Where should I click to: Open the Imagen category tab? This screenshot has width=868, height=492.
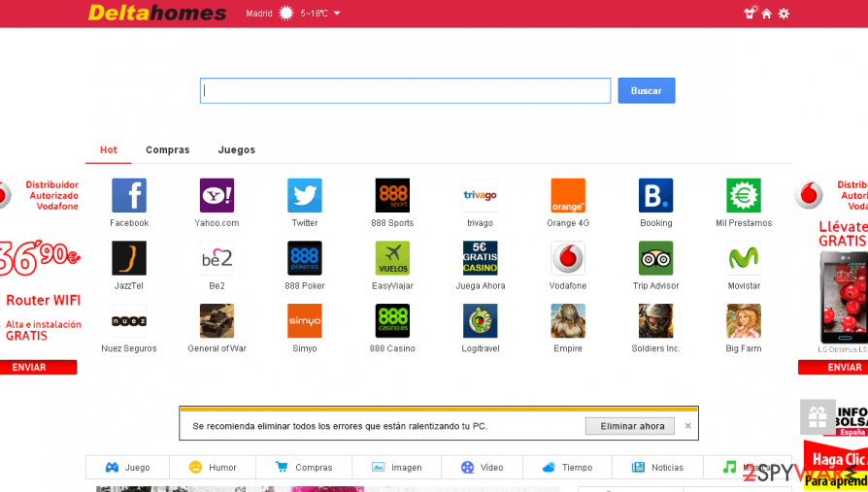397,468
